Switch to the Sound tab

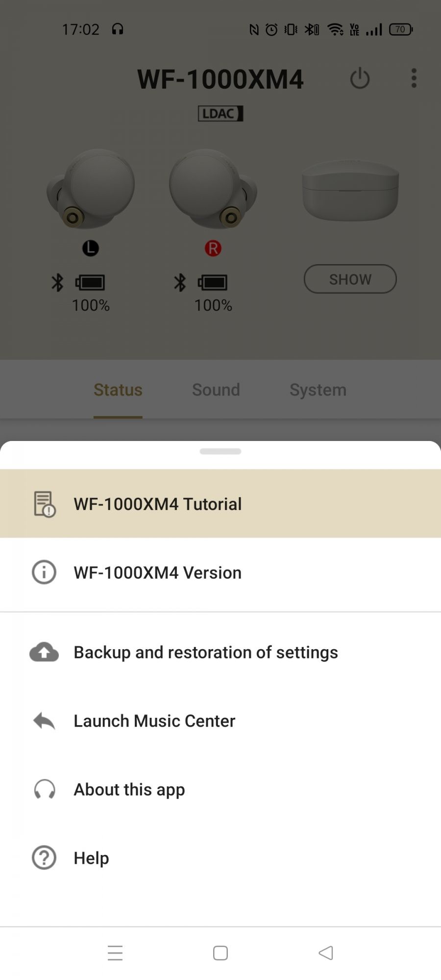click(x=216, y=390)
